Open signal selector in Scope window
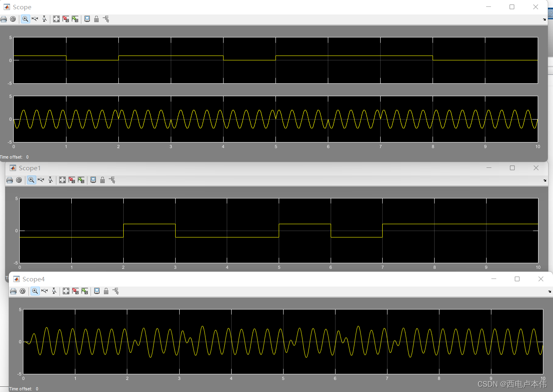 click(x=106, y=19)
